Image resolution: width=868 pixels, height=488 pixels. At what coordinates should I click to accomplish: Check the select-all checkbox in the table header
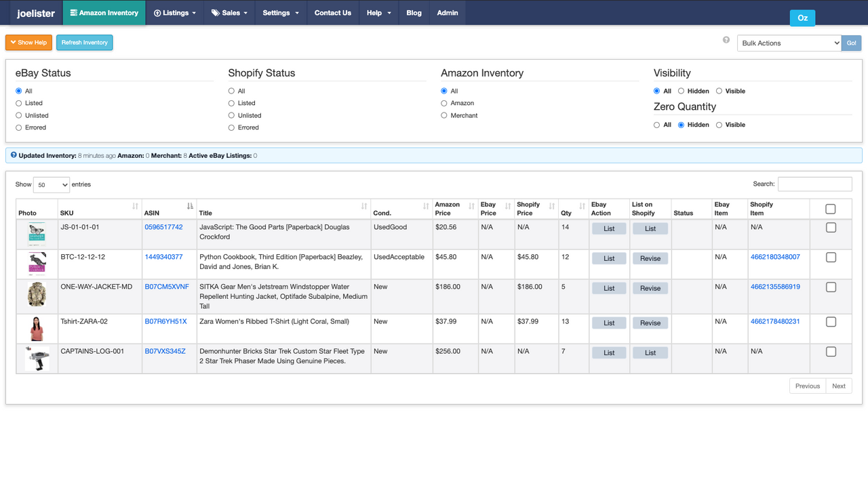pos(830,209)
